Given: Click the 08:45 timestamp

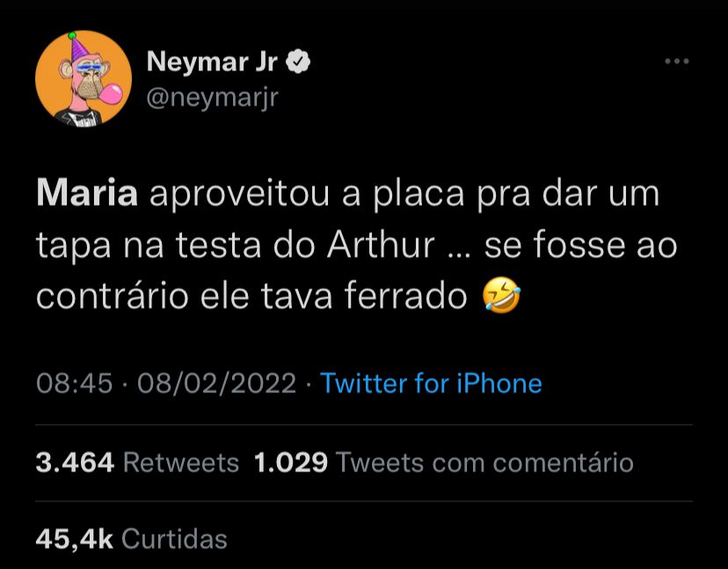Looking at the screenshot, I should (73, 383).
